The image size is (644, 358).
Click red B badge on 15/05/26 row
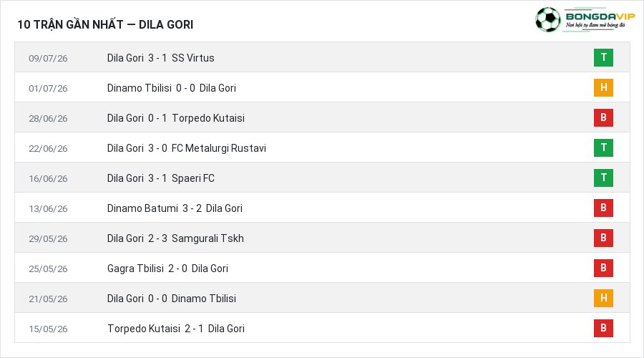click(x=603, y=328)
